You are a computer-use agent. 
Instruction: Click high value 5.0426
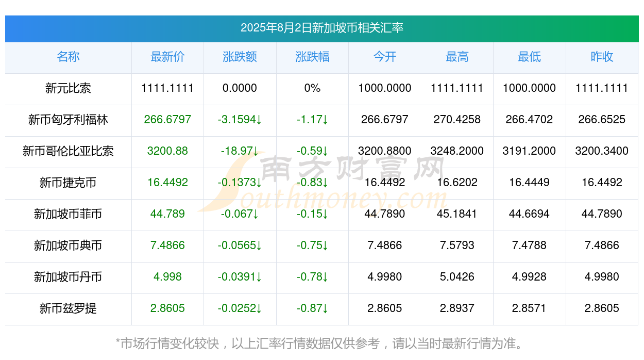(457, 277)
